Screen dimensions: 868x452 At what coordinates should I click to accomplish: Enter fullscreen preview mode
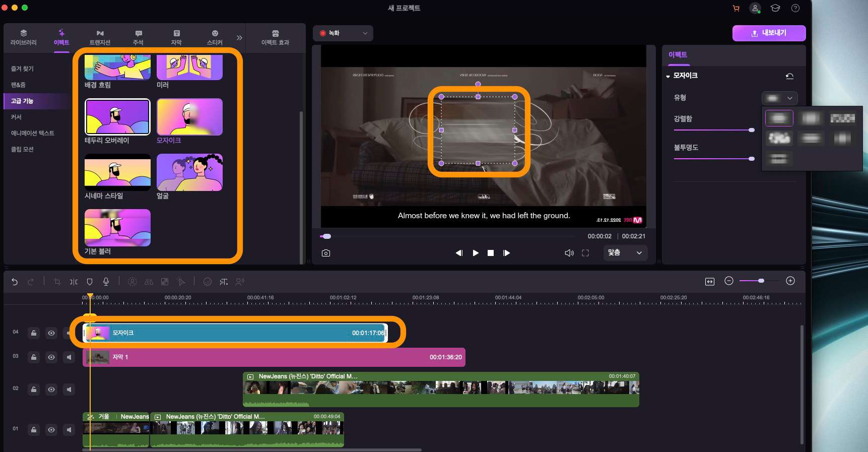point(585,253)
